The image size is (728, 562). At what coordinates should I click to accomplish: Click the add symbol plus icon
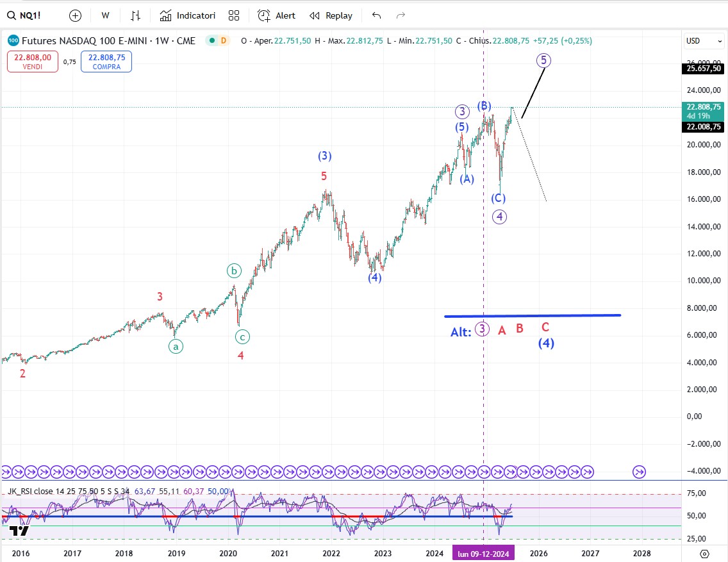pyautogui.click(x=75, y=16)
